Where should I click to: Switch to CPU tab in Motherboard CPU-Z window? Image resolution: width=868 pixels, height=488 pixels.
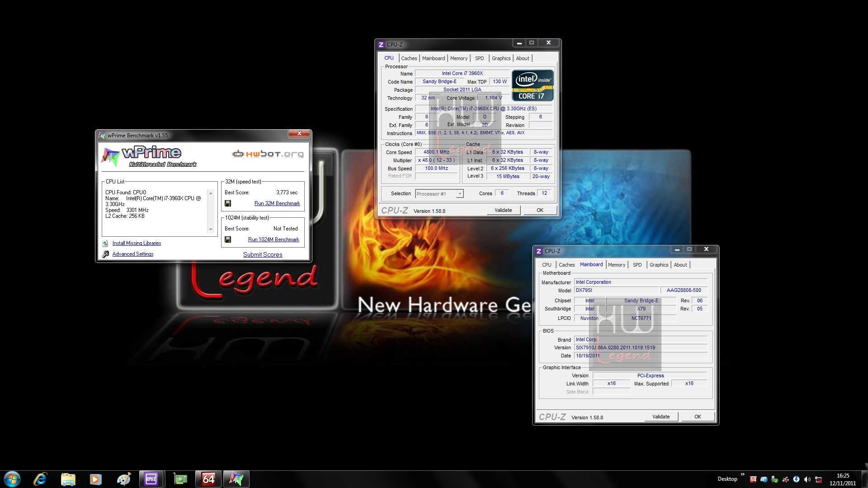547,265
